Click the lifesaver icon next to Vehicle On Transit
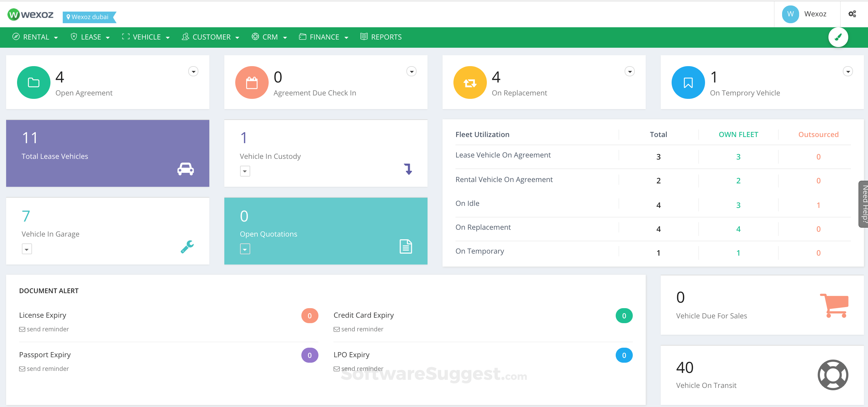This screenshot has height=407, width=868. coord(833,375)
